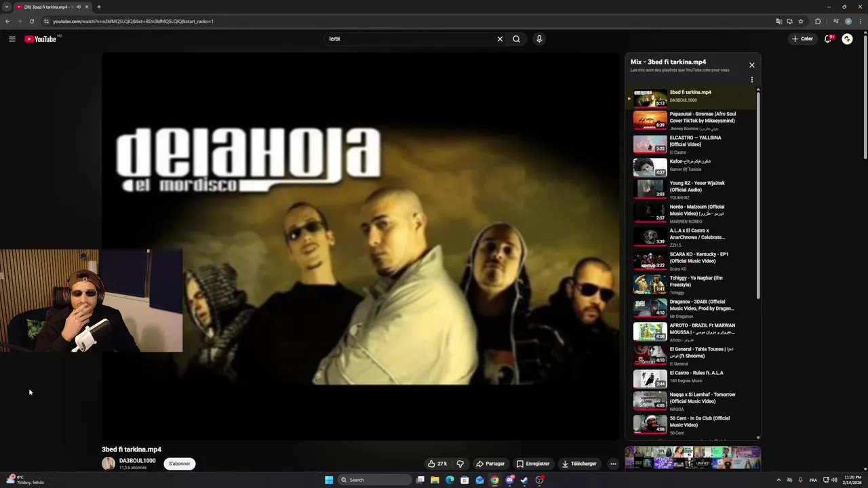Play ELCASTRO — YALLBINA from the mix
The height and width of the screenshot is (488, 868).
coord(692,144)
